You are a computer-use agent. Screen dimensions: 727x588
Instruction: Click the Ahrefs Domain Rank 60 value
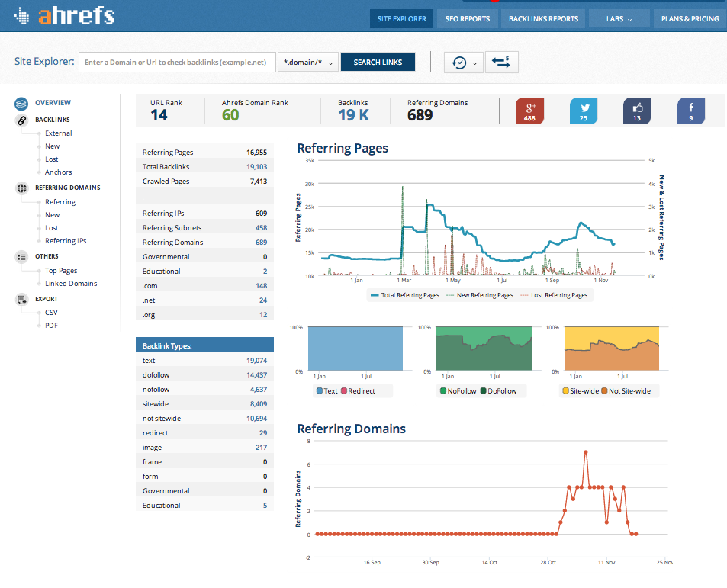click(230, 115)
